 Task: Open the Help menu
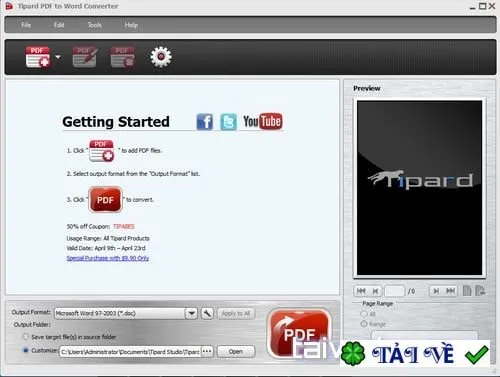[x=131, y=25]
